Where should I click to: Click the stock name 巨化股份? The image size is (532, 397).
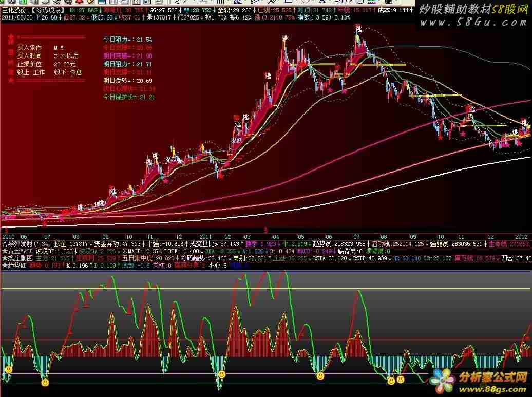pos(14,10)
